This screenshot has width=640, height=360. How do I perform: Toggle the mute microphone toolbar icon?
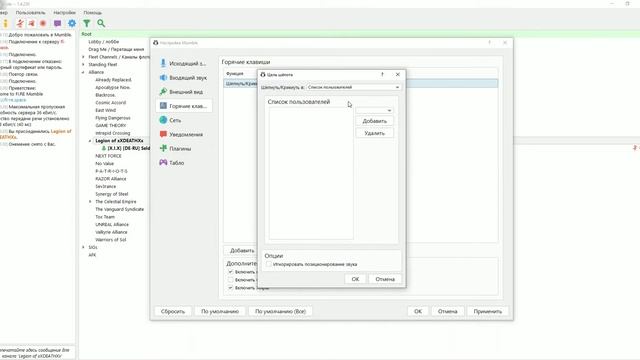point(20,23)
